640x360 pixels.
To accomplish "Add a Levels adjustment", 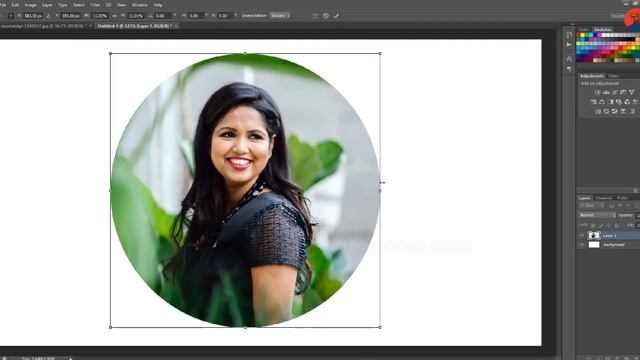I will tap(606, 92).
